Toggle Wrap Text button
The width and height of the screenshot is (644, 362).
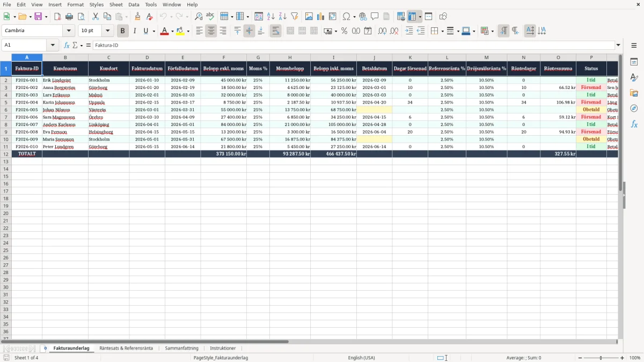[275, 31]
